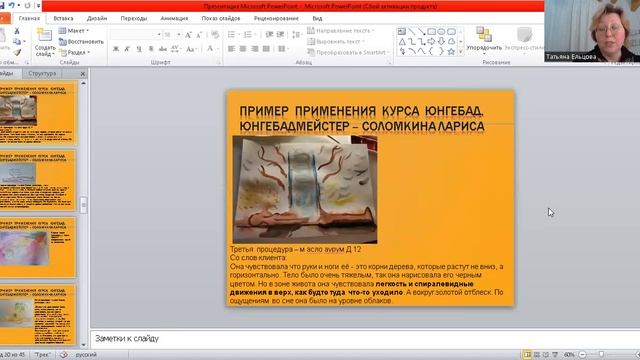Apply numbered list formatting

click(249, 35)
